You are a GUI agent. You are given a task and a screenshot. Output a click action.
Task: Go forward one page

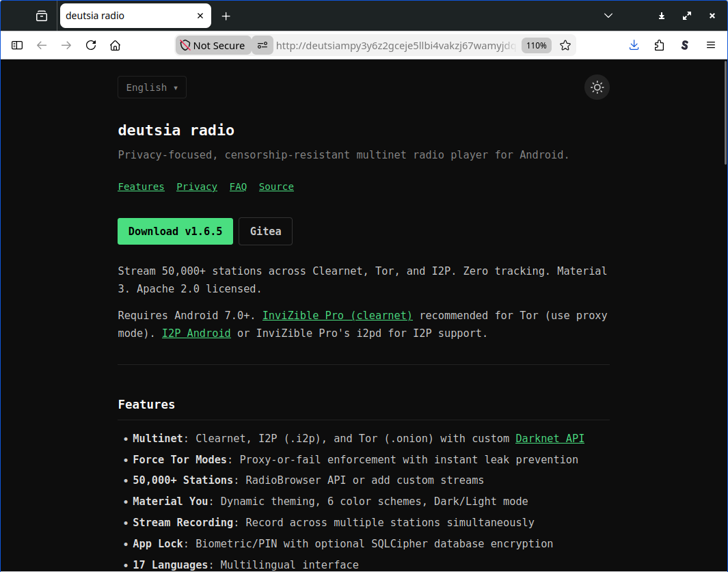coord(66,45)
